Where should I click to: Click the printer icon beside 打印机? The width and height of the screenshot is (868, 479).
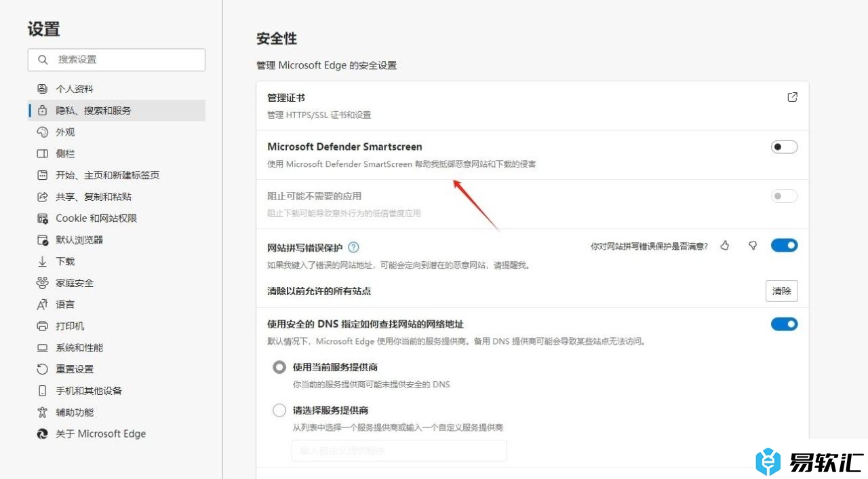point(43,326)
